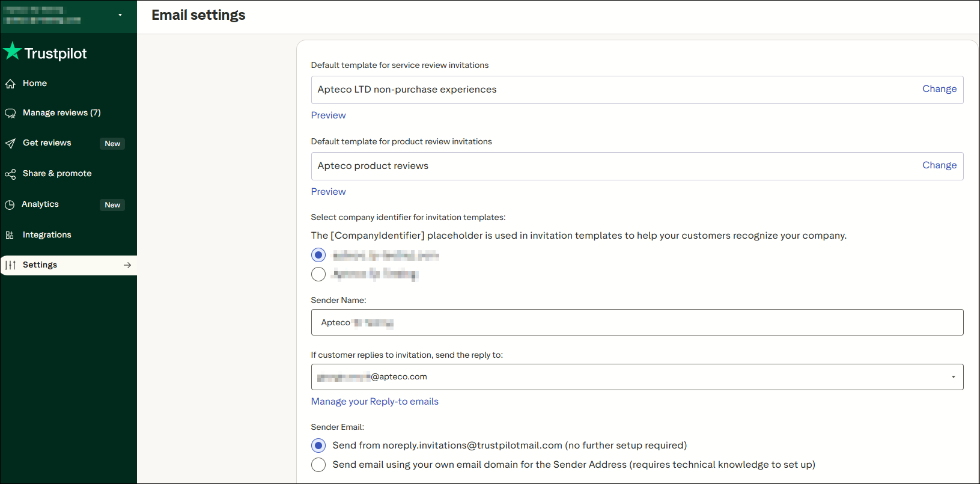
Task: Click the Apteco LTD non-purchase experiences text
Action: click(407, 90)
